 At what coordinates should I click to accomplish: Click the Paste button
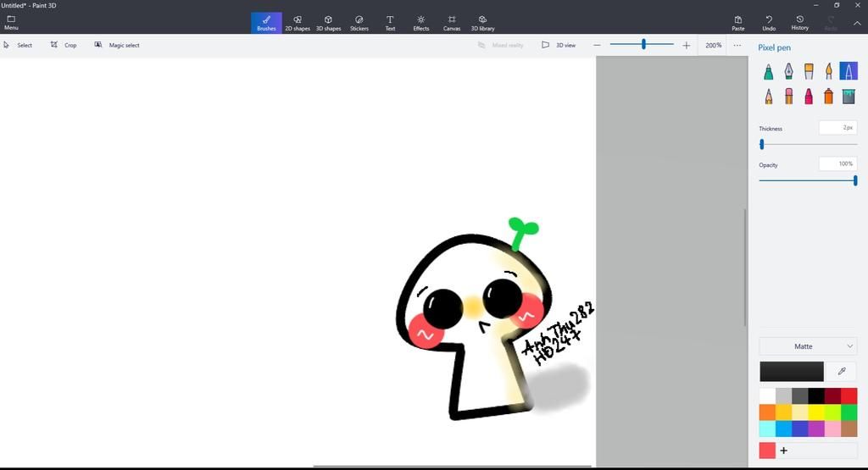pyautogui.click(x=738, y=23)
